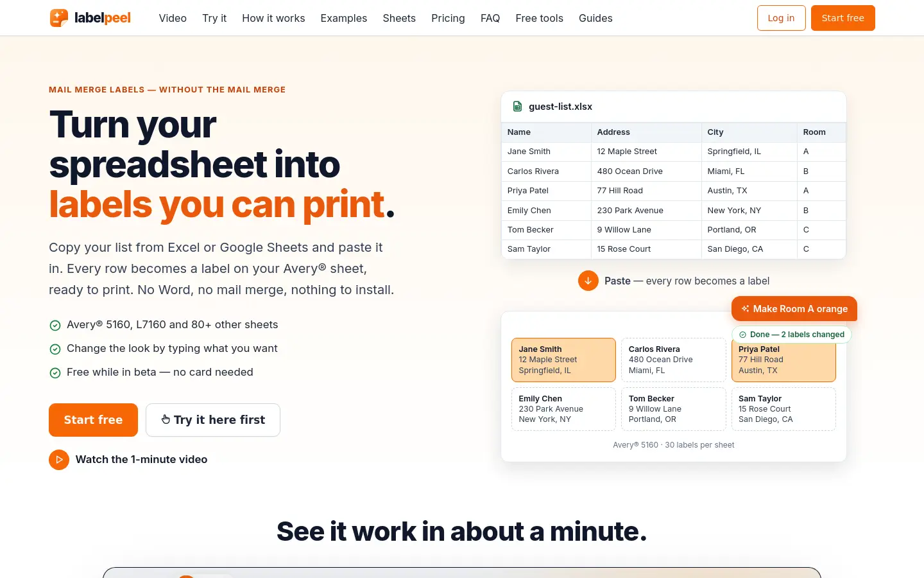The image size is (924, 578).
Task: Open Guides in the navigation
Action: click(595, 18)
